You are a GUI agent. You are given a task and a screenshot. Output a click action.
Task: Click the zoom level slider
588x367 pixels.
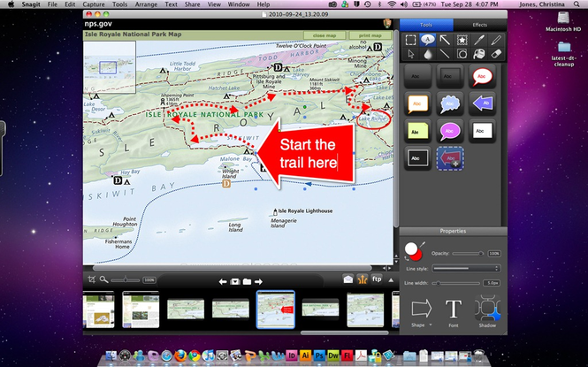(126, 279)
